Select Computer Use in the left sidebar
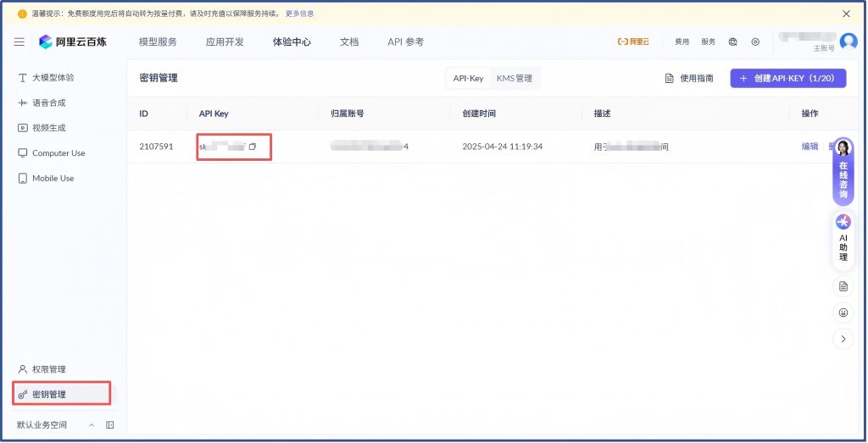The height and width of the screenshot is (443, 868). click(58, 153)
